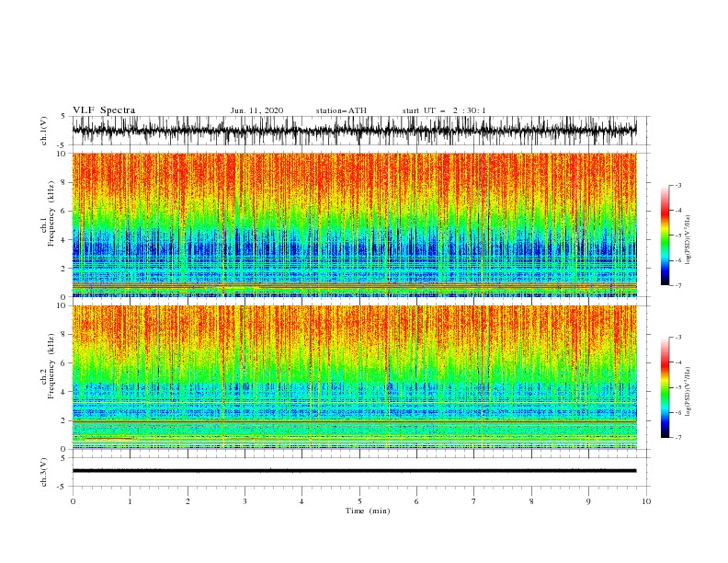Select the date text "Jun. 11, 2020"
The image size is (728, 563).
click(x=256, y=110)
